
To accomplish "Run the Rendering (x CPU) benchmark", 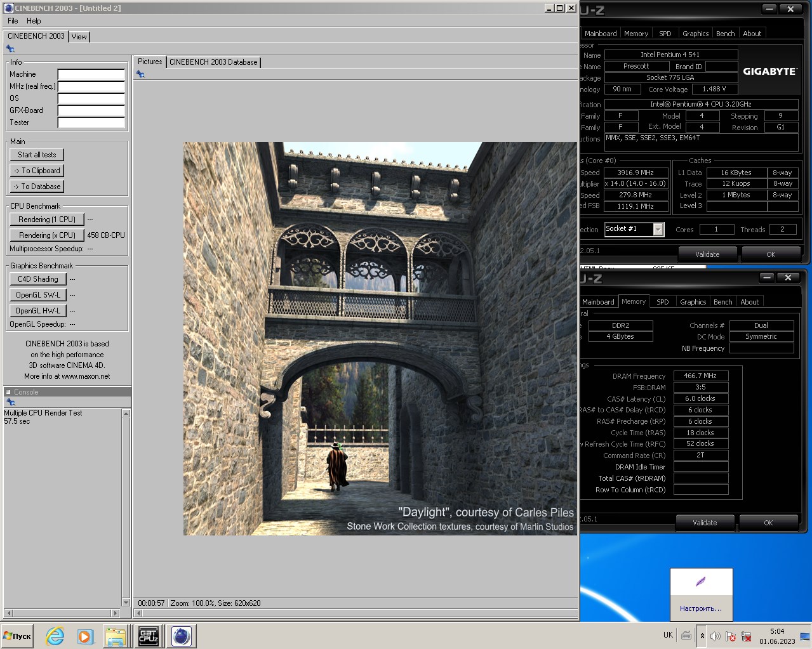I will pos(47,235).
